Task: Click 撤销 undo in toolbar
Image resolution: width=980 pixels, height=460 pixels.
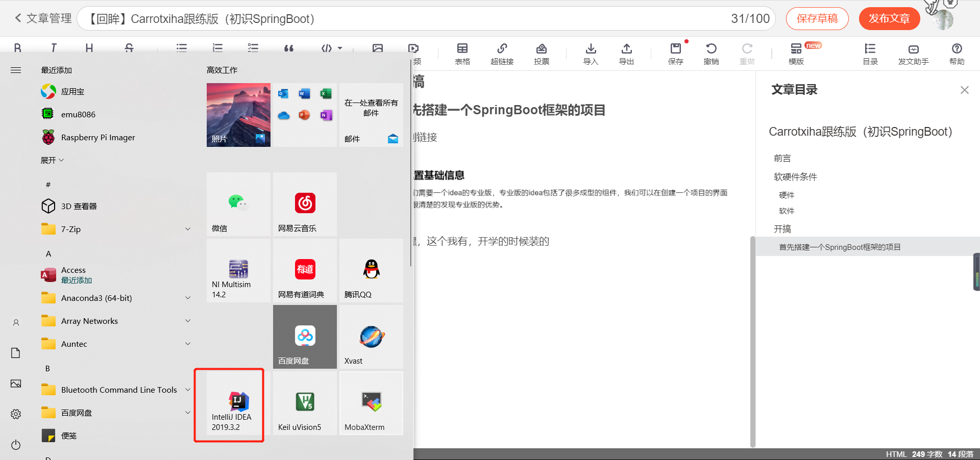Action: pos(711,54)
